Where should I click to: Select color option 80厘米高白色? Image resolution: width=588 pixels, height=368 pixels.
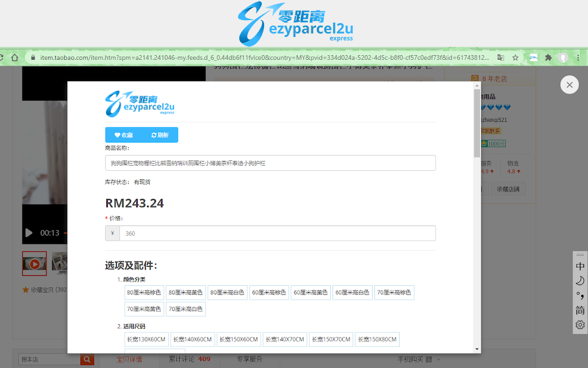[227, 293]
